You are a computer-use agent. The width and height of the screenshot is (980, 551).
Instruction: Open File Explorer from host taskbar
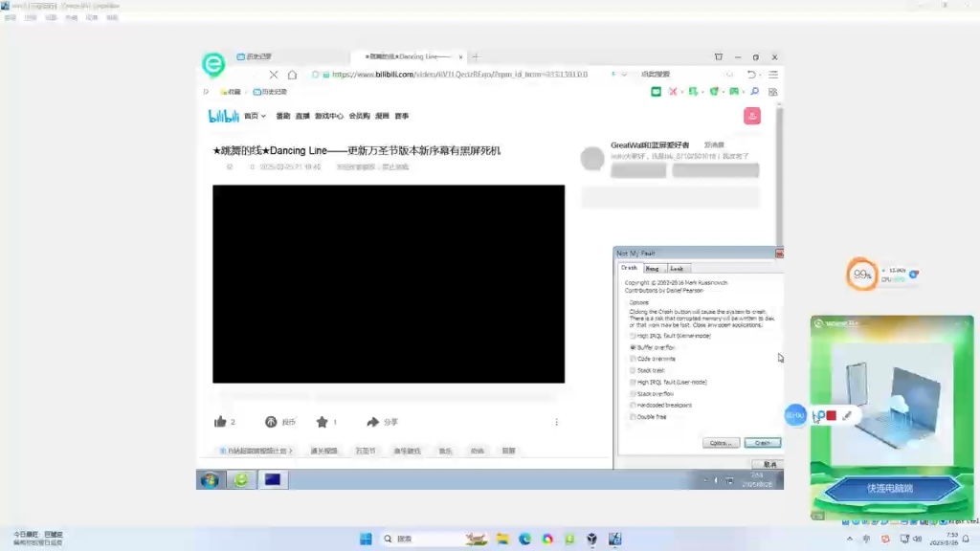click(x=502, y=539)
